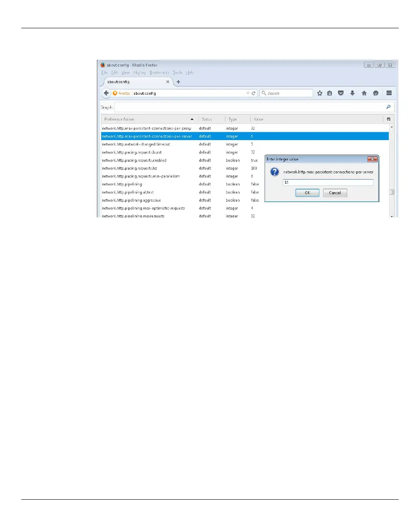The height and width of the screenshot is (523, 420).
Task: Select the network.http.pipelining preference
Action: [x=122, y=184]
